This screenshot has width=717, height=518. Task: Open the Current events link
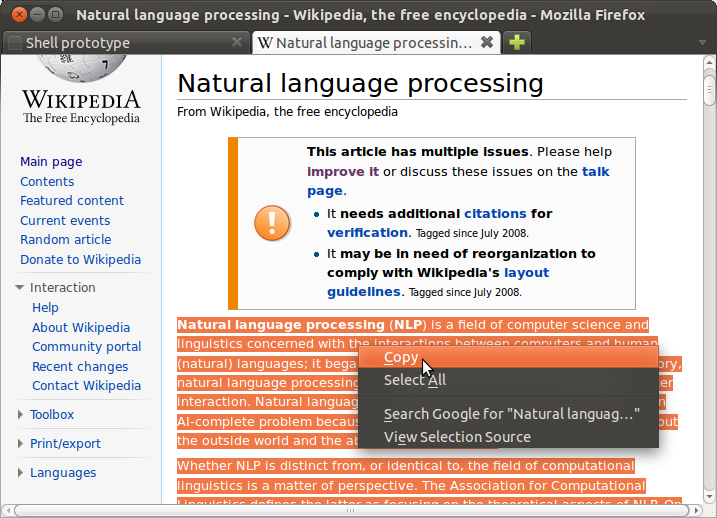(65, 220)
